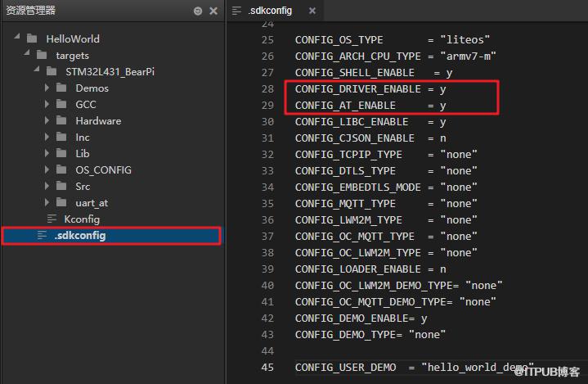Select STM32L431_BearPi folder name
588x384 pixels.
[x=110, y=72]
